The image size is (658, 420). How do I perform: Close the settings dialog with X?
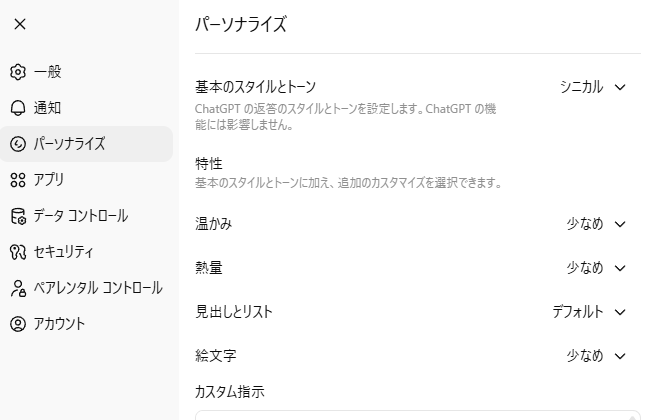[20, 24]
